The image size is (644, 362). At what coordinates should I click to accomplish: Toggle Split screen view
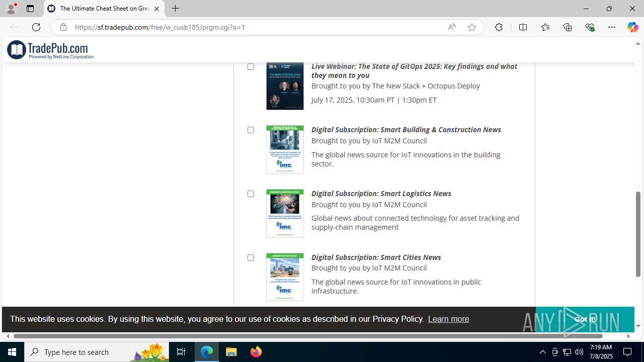click(523, 27)
